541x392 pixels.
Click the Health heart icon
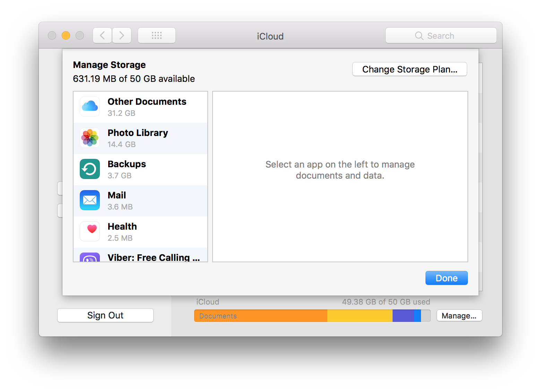[x=90, y=231]
